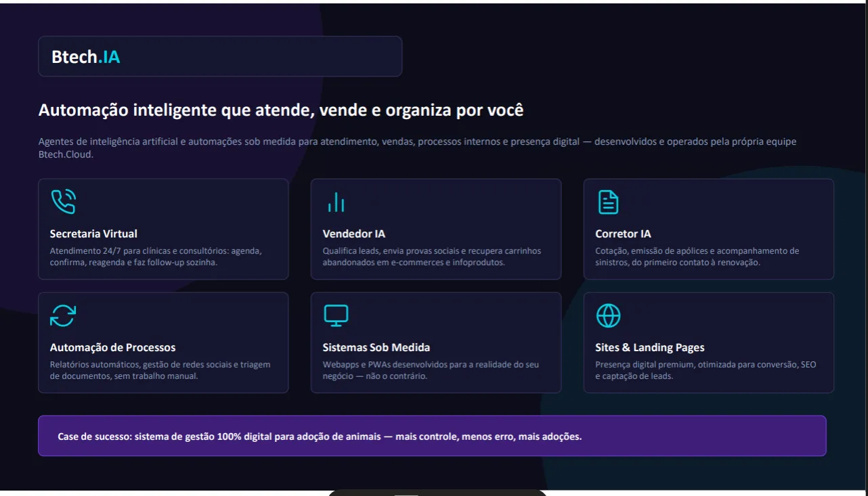Click the refresh arrows icon for Automação de Processos
Viewport: 868px width, 496px height.
pyautogui.click(x=63, y=315)
